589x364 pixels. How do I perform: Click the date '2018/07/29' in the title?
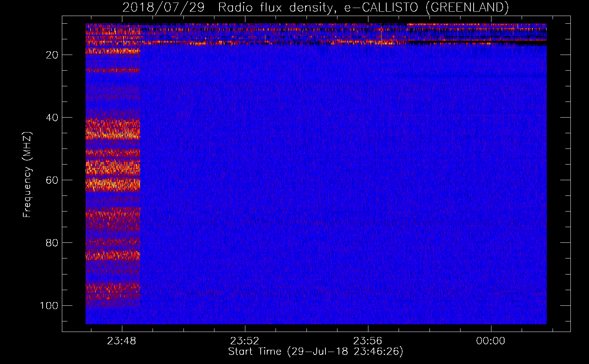(163, 7)
